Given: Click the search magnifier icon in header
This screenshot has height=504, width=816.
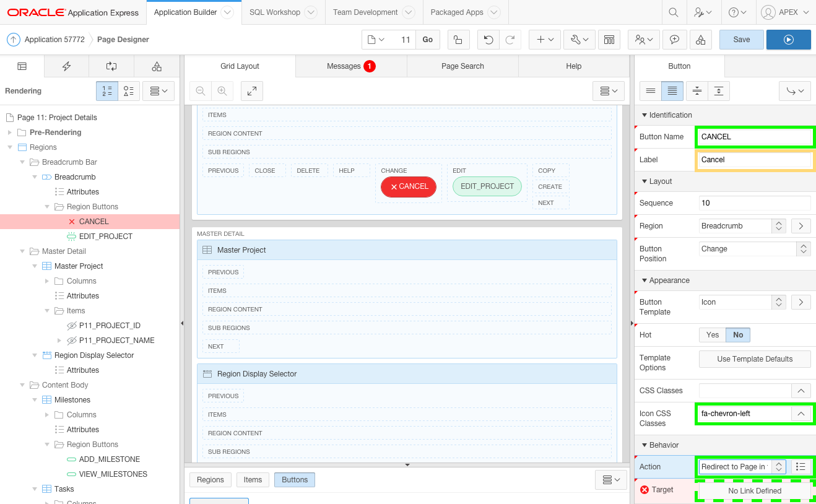Looking at the screenshot, I should point(673,12).
